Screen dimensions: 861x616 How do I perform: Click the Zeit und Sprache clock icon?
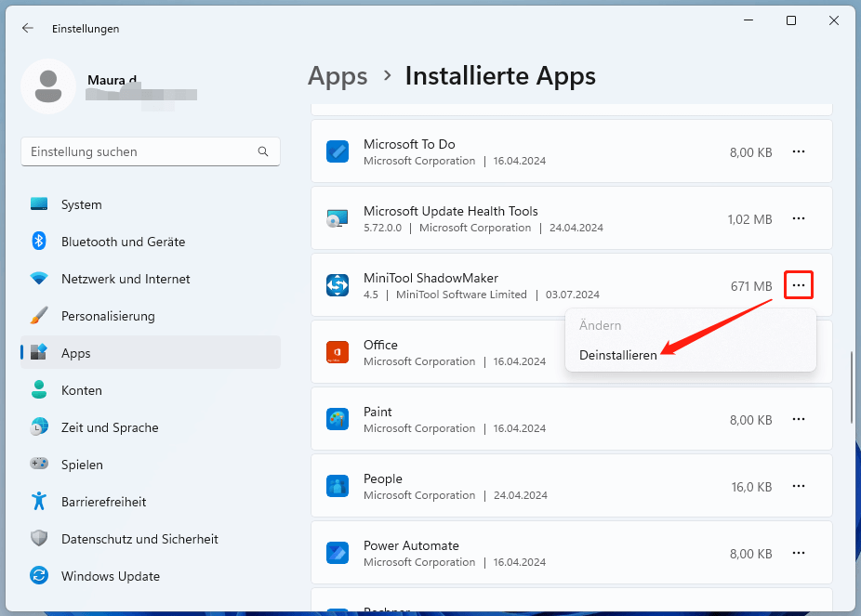pyautogui.click(x=39, y=426)
